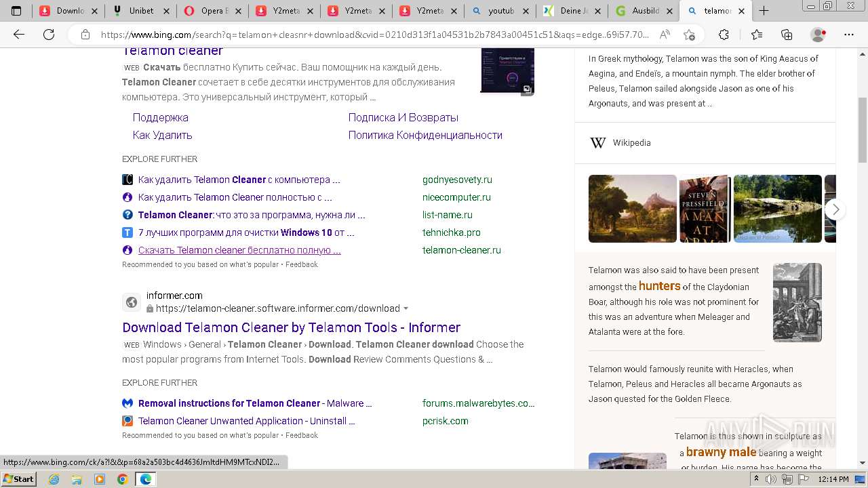The width and height of the screenshot is (868, 488).
Task: Show hidden tray icons arrow
Action: coord(757,479)
